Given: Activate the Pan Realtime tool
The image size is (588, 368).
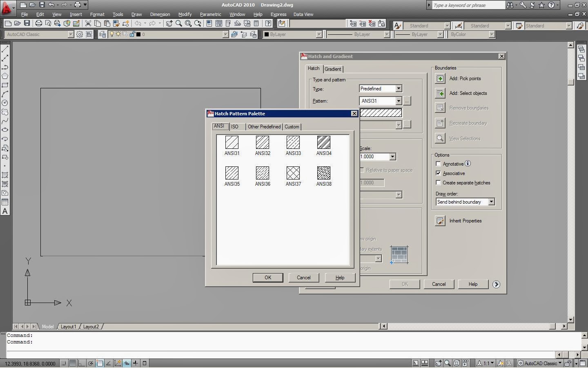Looking at the screenshot, I should tap(169, 23).
